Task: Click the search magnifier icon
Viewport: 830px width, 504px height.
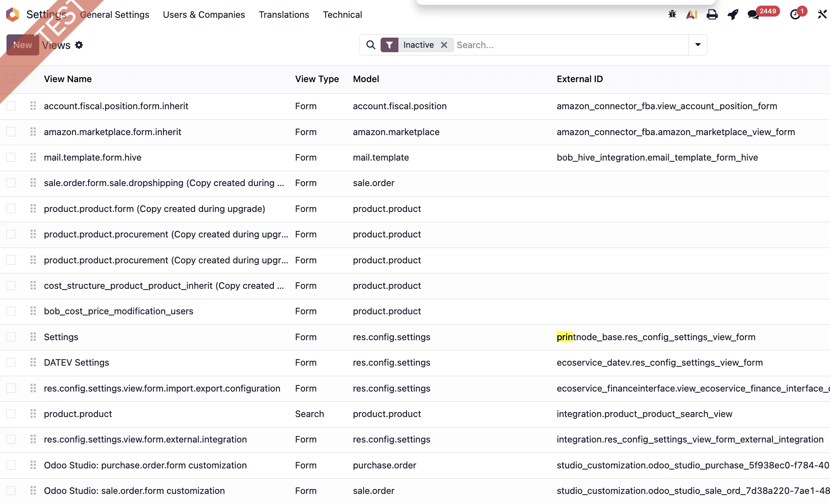Action: (x=371, y=45)
